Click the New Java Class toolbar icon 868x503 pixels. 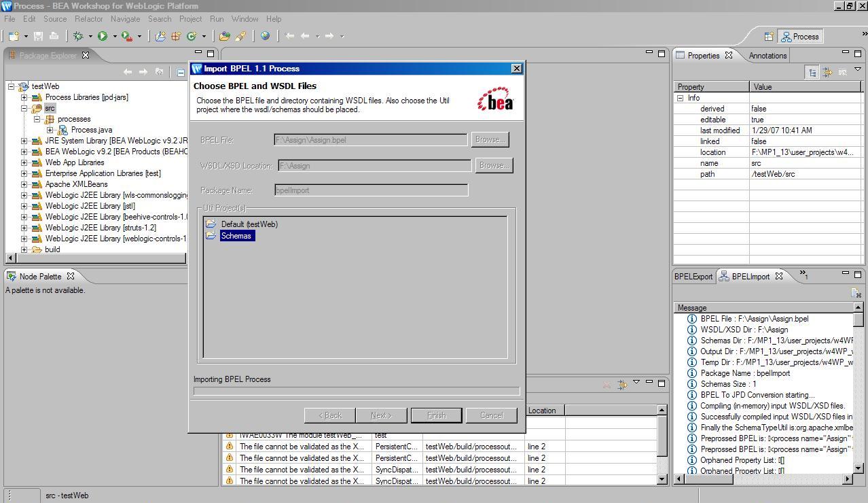(191, 36)
